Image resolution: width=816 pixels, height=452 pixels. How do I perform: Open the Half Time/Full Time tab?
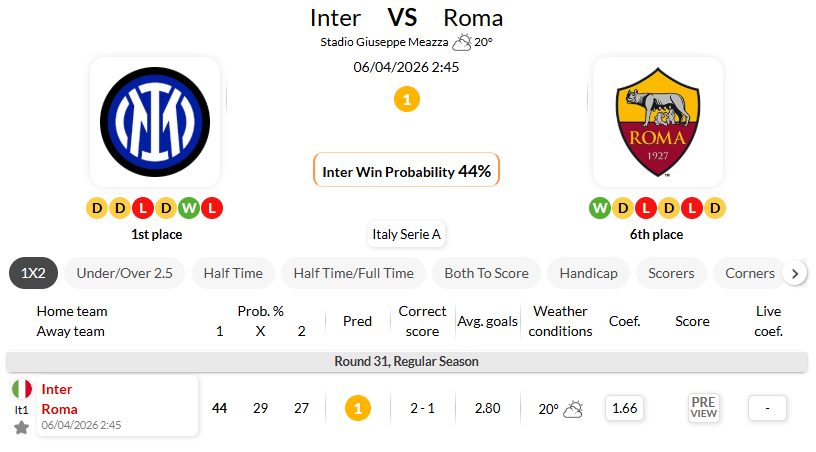pos(354,273)
